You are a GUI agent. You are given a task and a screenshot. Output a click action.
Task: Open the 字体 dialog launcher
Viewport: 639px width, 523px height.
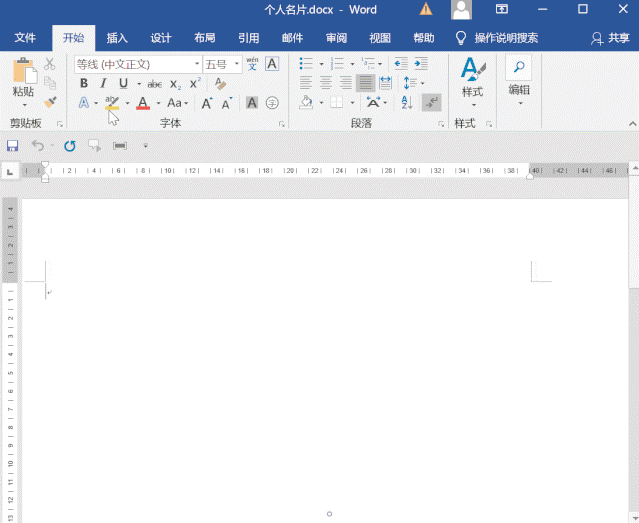pos(281,124)
